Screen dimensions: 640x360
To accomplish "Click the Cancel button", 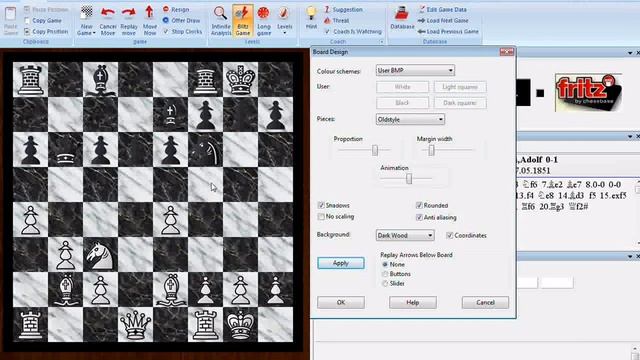I will (485, 302).
